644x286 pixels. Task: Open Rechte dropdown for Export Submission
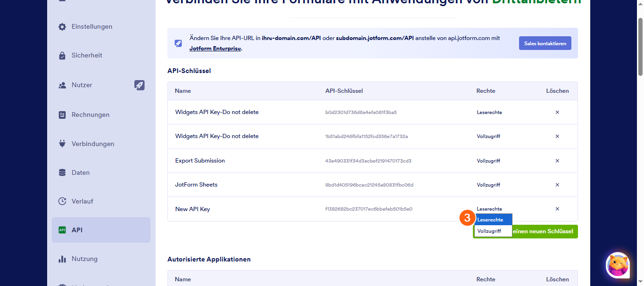(x=488, y=161)
